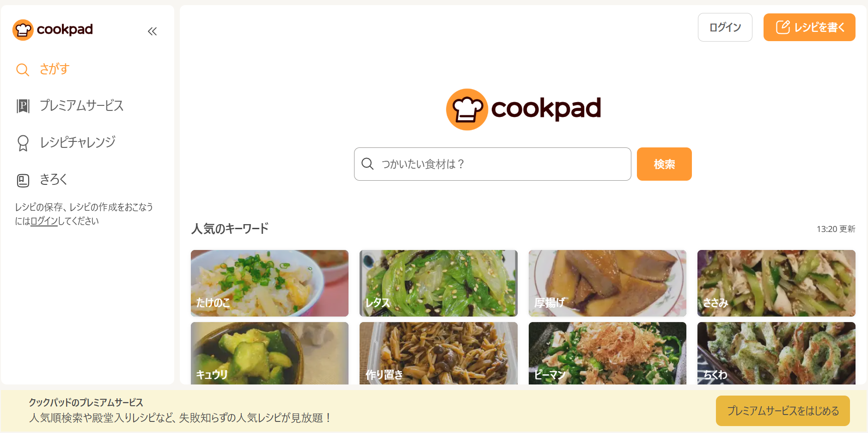Screen dimensions: 868x433
Task: Select the プレミアムサービス menu item text
Action: (x=82, y=105)
